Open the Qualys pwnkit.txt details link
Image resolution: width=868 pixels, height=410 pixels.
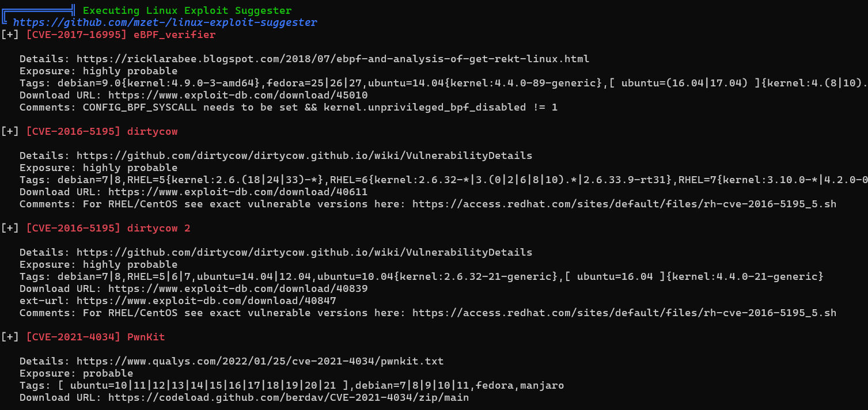tap(260, 361)
